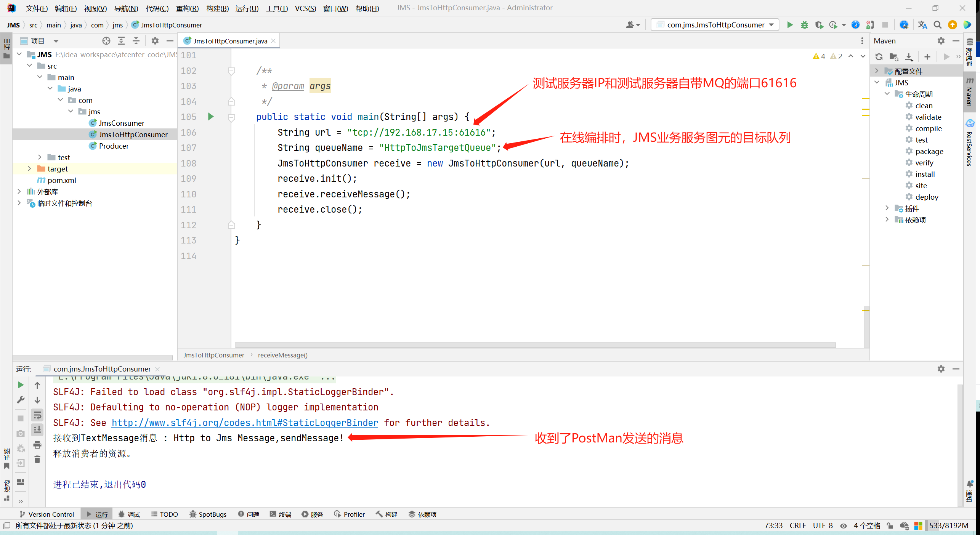Click the editor horizontal scrollbar
The height and width of the screenshot is (535, 980).
pos(535,345)
